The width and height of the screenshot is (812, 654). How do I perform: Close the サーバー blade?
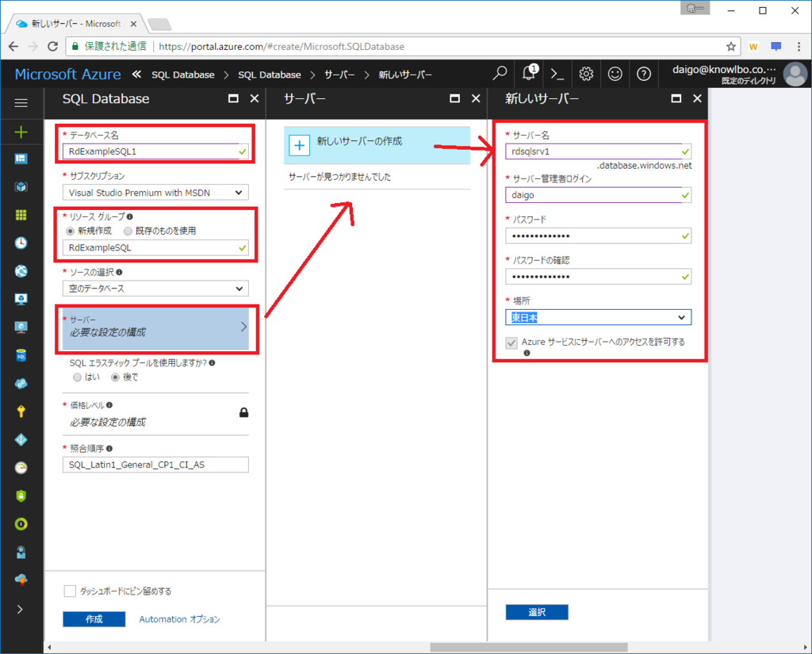point(476,98)
